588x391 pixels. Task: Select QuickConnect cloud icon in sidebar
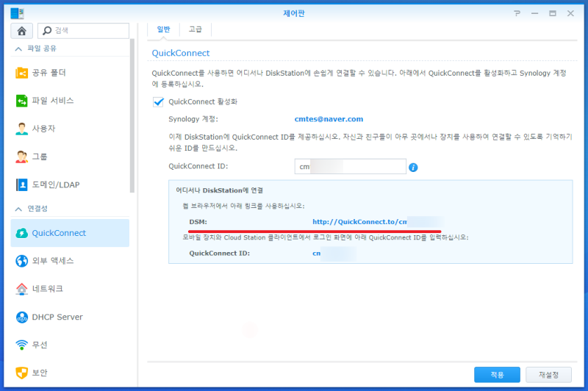[x=22, y=233]
